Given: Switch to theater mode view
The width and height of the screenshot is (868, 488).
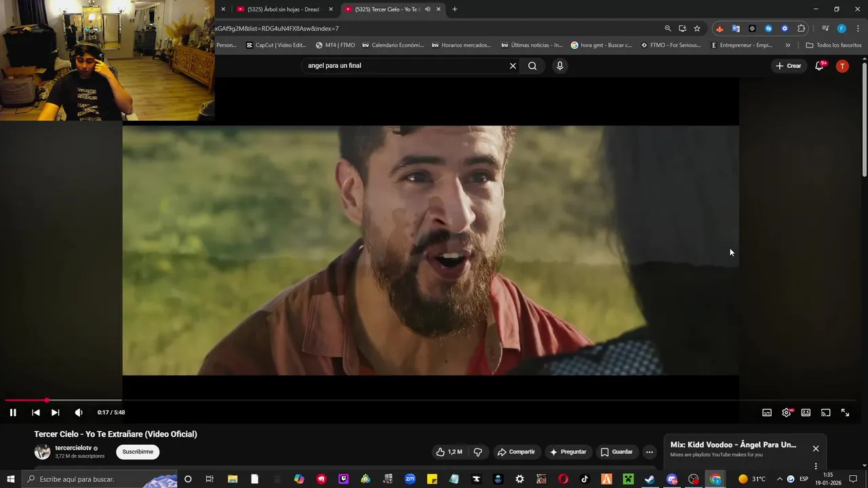Looking at the screenshot, I should pyautogui.click(x=806, y=412).
